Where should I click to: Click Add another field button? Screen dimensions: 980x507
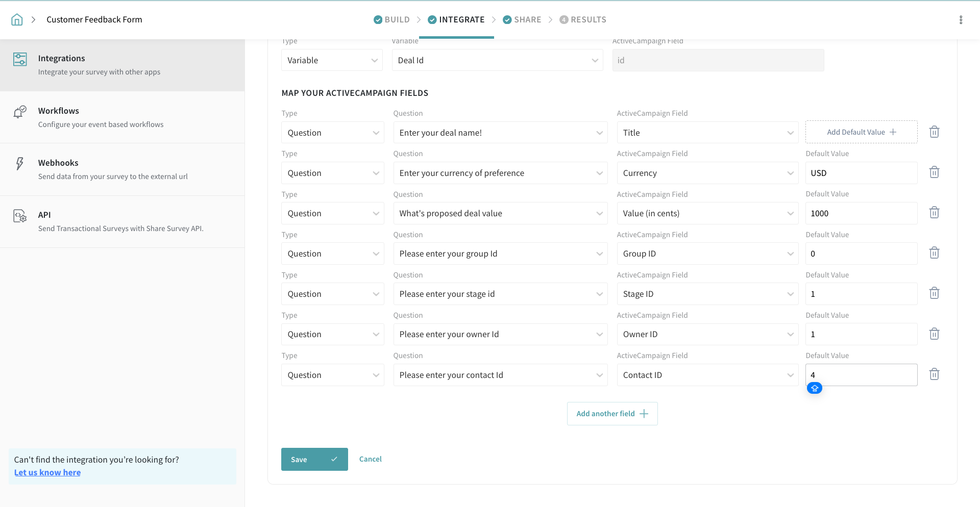[x=612, y=414]
